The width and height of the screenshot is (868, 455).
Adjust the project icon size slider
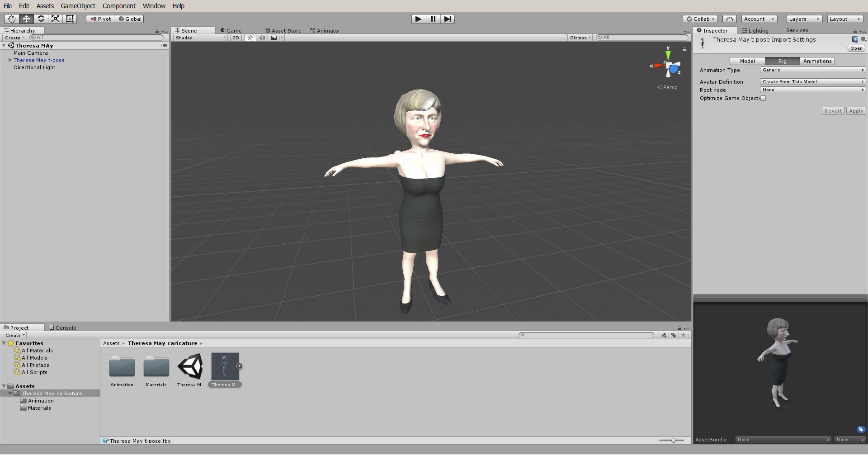[673, 441]
